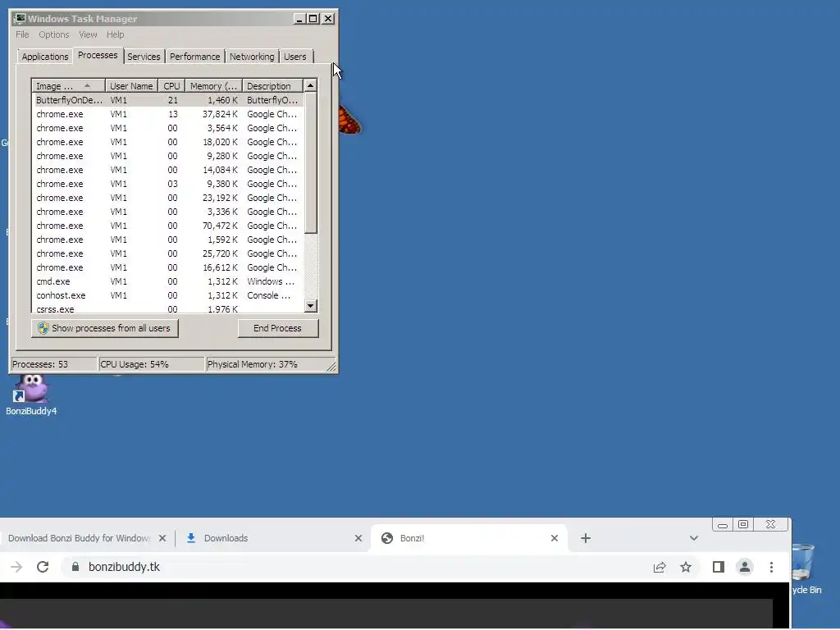
Task: Open the Chrome profile avatar menu
Action: (x=745, y=567)
